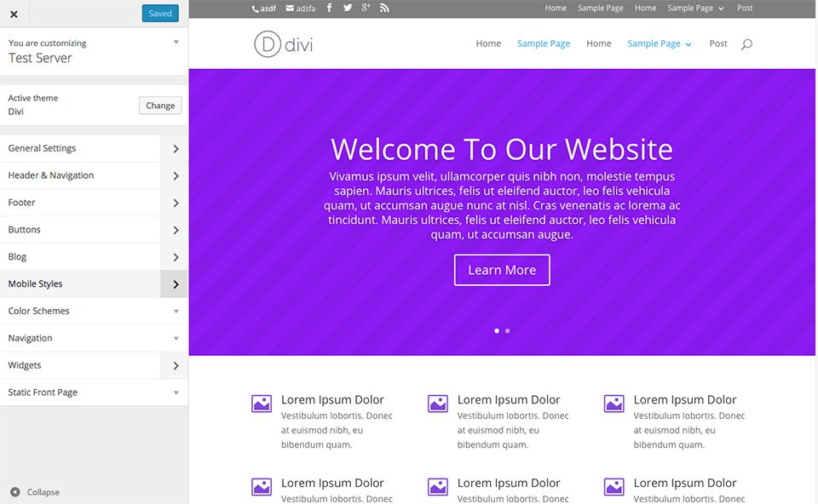Expand the Static Front Page section
Viewport: 818px width, 504px height.
pyautogui.click(x=94, y=392)
